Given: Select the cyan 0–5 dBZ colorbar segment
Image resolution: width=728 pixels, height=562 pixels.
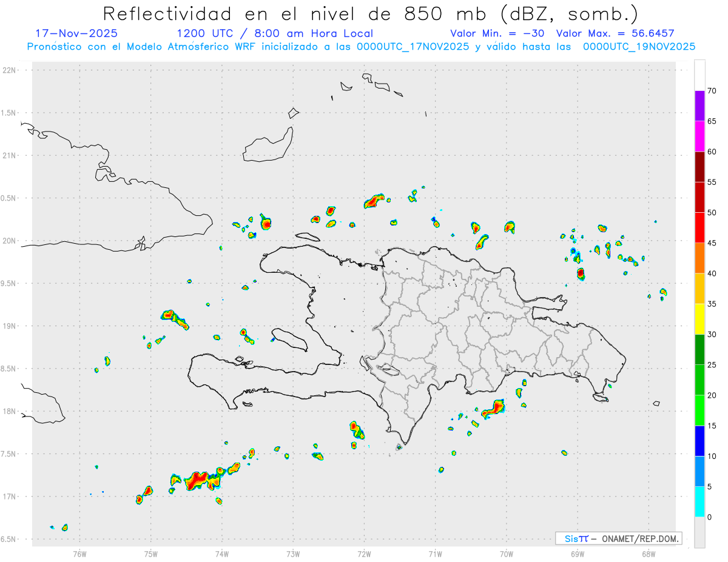Looking at the screenshot, I should pyautogui.click(x=699, y=502).
